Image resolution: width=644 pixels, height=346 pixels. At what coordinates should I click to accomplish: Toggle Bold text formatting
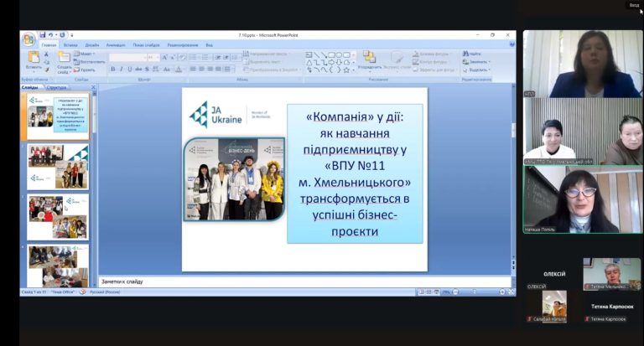[x=113, y=69]
